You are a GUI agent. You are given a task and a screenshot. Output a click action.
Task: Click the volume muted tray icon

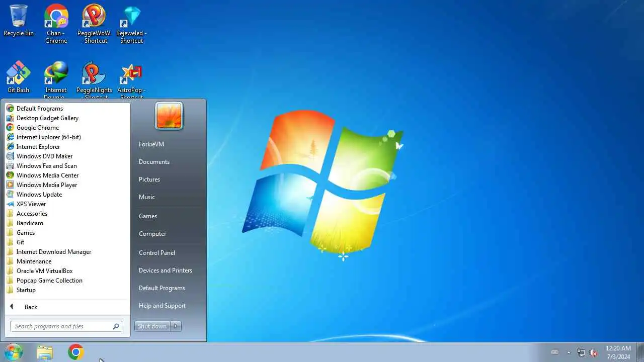click(593, 352)
